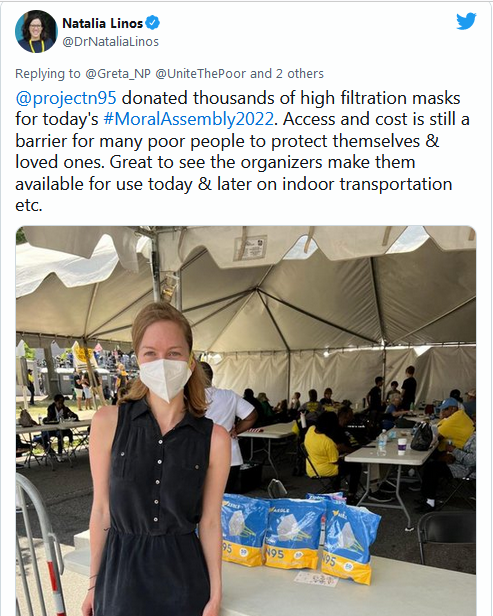This screenshot has width=493, height=616.
Task: Open Natalia Linos profile avatar
Action: (x=36, y=31)
